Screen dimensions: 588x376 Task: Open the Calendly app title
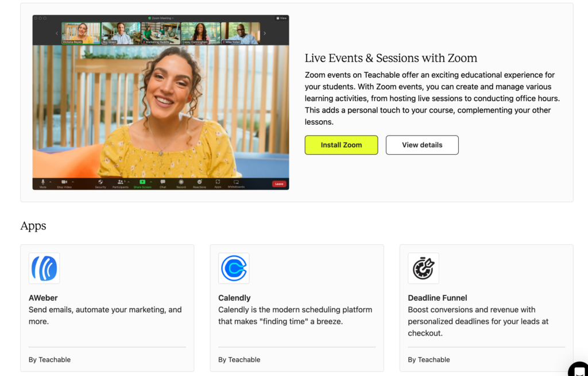[x=234, y=298]
